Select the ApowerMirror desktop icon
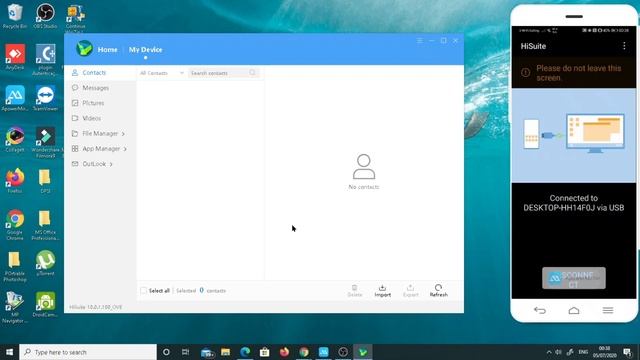This screenshot has height=360, width=640. (x=15, y=98)
